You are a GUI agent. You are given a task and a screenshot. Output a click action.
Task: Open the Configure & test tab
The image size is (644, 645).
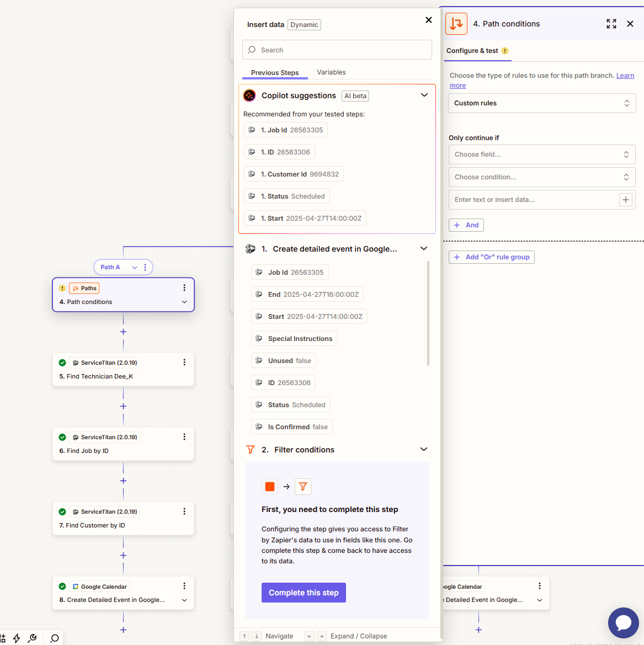(x=477, y=51)
